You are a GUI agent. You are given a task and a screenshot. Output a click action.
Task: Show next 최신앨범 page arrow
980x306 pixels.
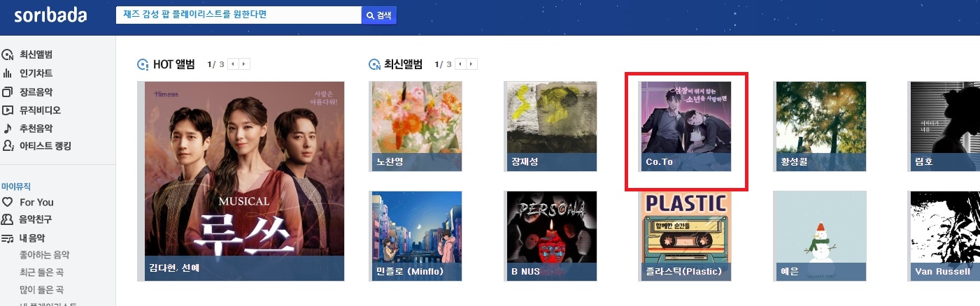point(471,64)
